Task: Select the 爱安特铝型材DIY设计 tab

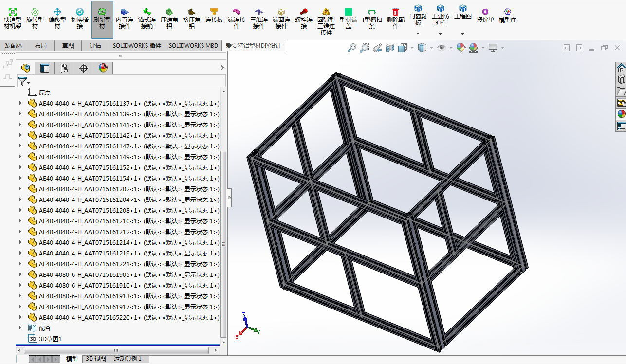Action: (x=254, y=46)
